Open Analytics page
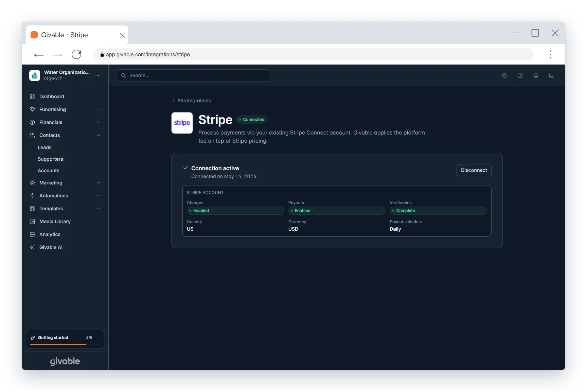The height and width of the screenshot is (392, 587). (x=65, y=234)
